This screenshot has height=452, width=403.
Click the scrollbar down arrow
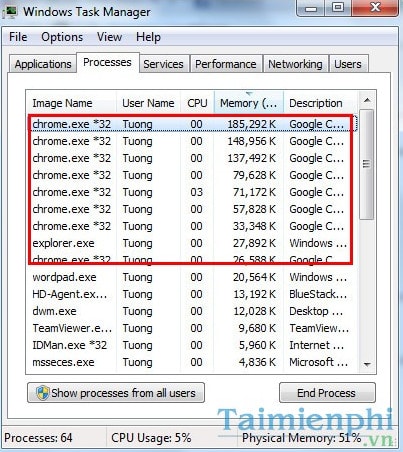[x=367, y=364]
